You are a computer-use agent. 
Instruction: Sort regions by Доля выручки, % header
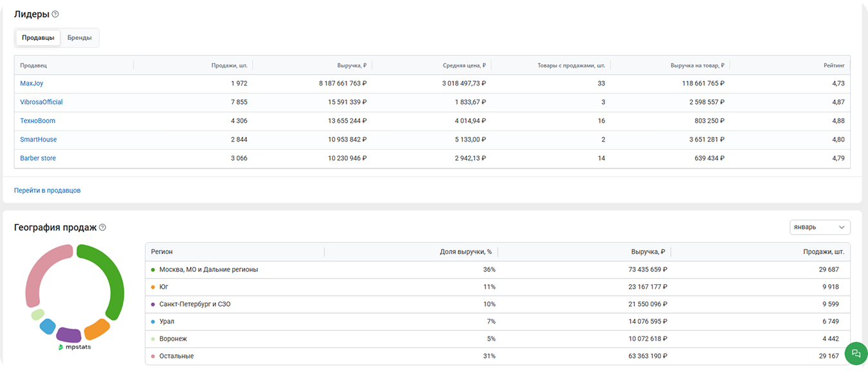coord(466,252)
